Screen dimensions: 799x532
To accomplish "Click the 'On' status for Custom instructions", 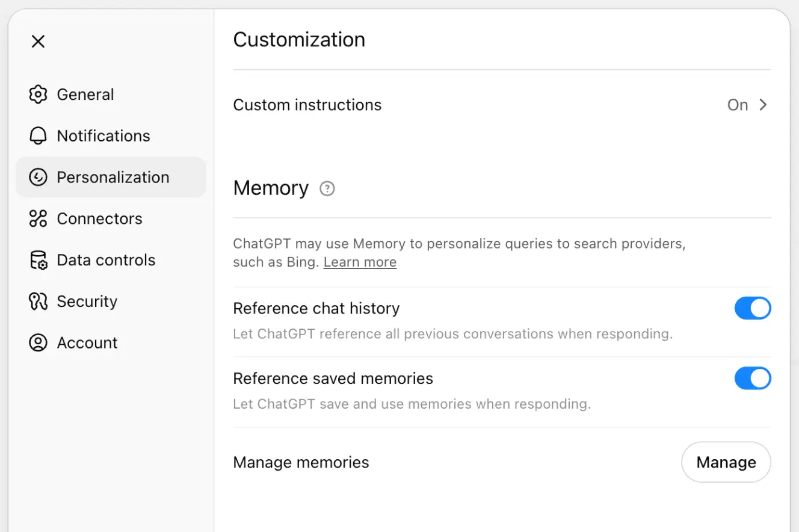I will coord(737,105).
